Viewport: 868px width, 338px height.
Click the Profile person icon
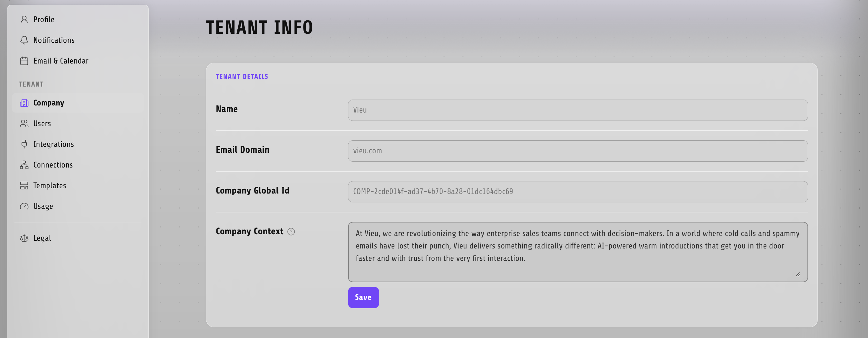24,19
